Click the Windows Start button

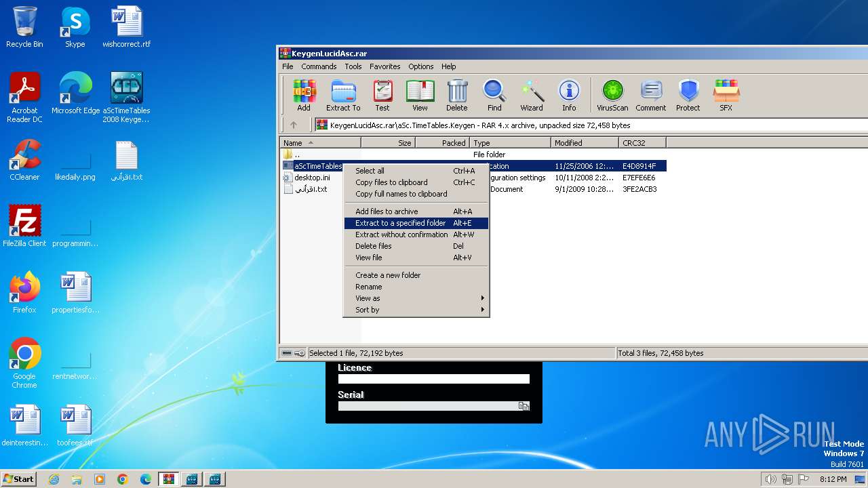pyautogui.click(x=18, y=479)
